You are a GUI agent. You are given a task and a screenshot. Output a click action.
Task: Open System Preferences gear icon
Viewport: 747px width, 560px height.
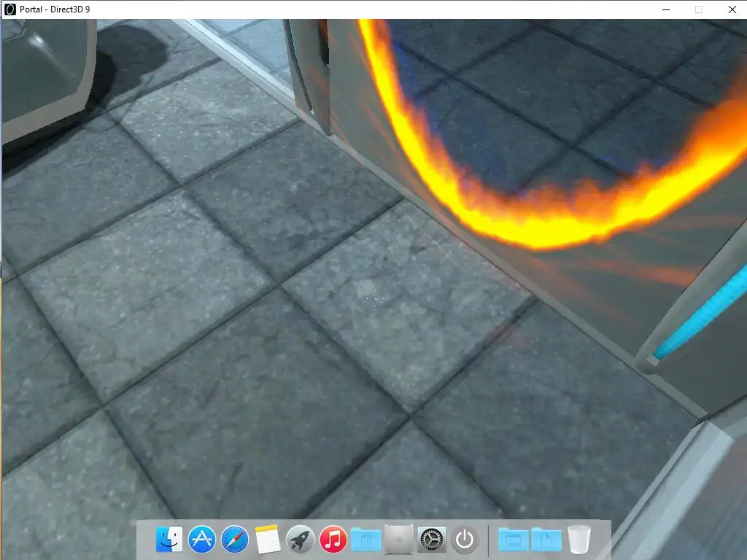click(432, 540)
